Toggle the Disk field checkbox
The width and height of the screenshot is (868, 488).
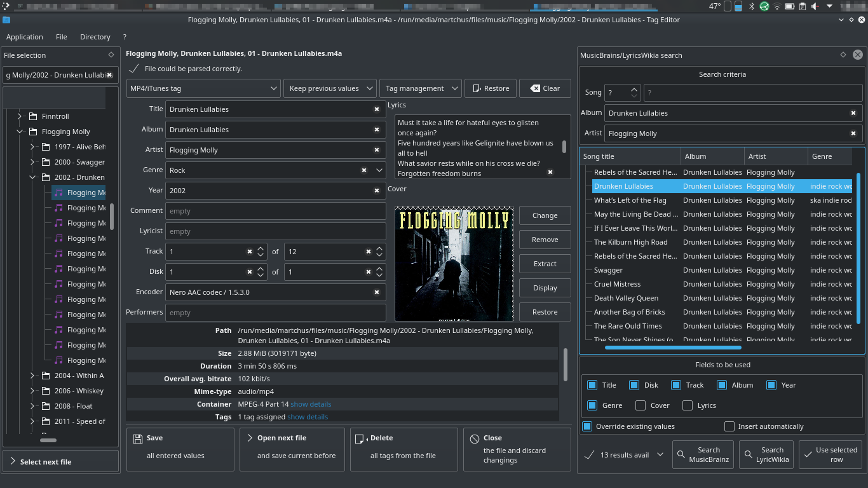(x=634, y=385)
